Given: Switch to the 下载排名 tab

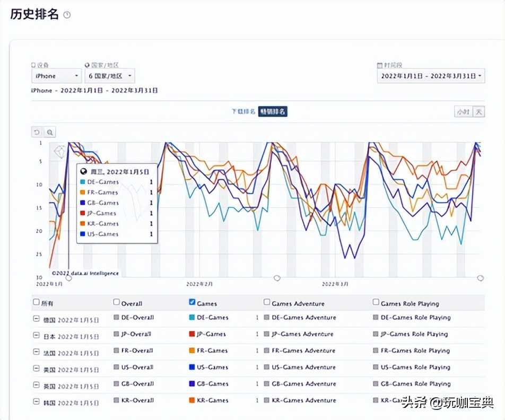Looking at the screenshot, I should (243, 111).
